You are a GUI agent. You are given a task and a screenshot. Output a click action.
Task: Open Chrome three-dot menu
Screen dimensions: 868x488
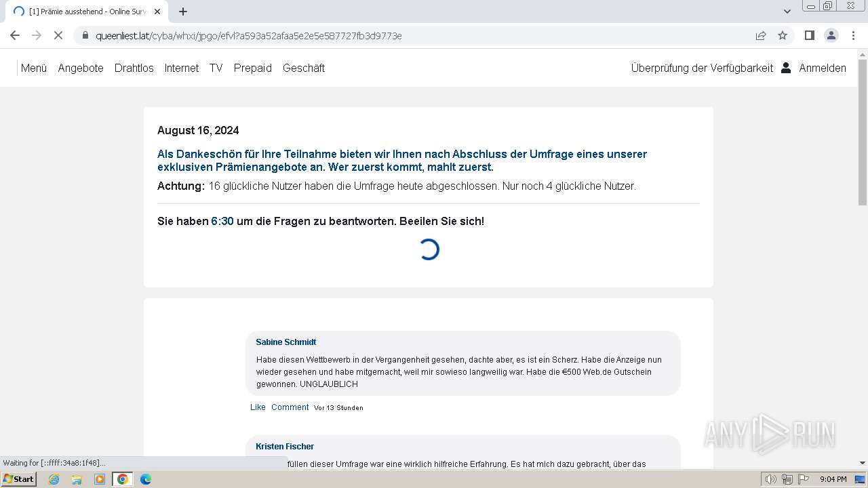pos(854,35)
